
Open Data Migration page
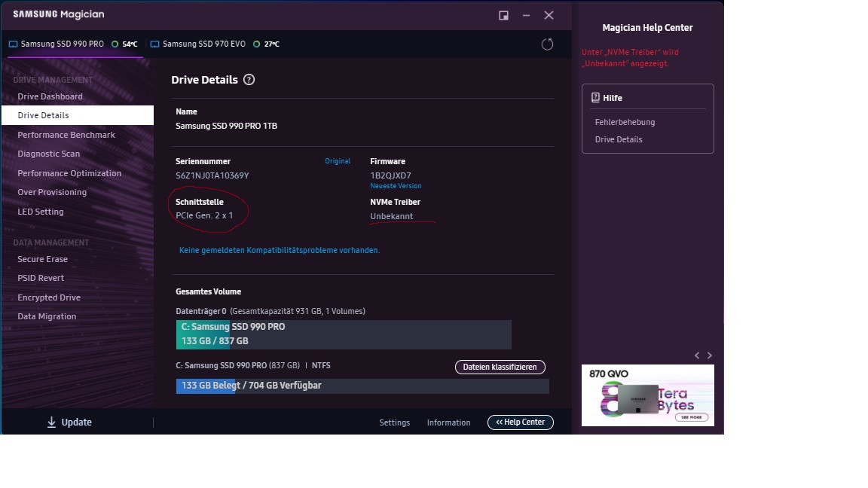(47, 316)
